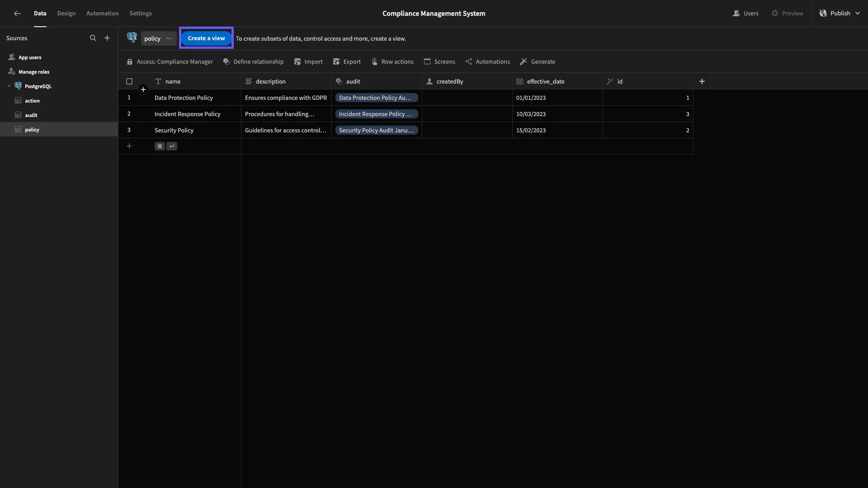Click the effective_date column header

pyautogui.click(x=557, y=81)
